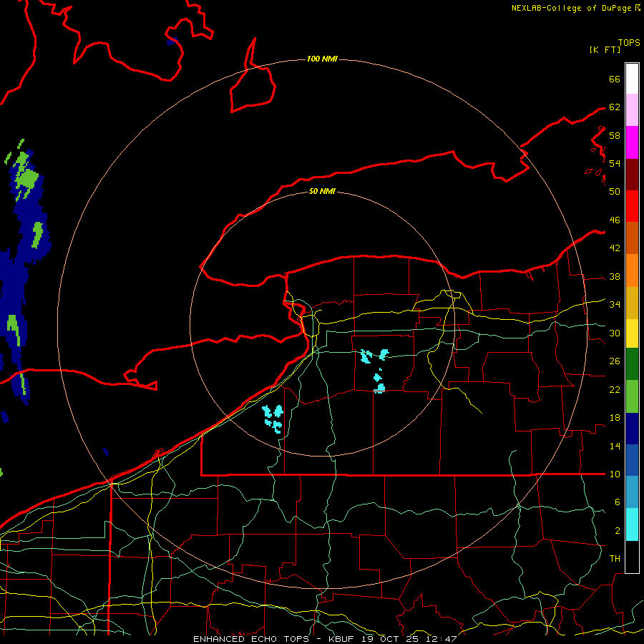
Task: Click the 14 legend value
Action: point(615,446)
